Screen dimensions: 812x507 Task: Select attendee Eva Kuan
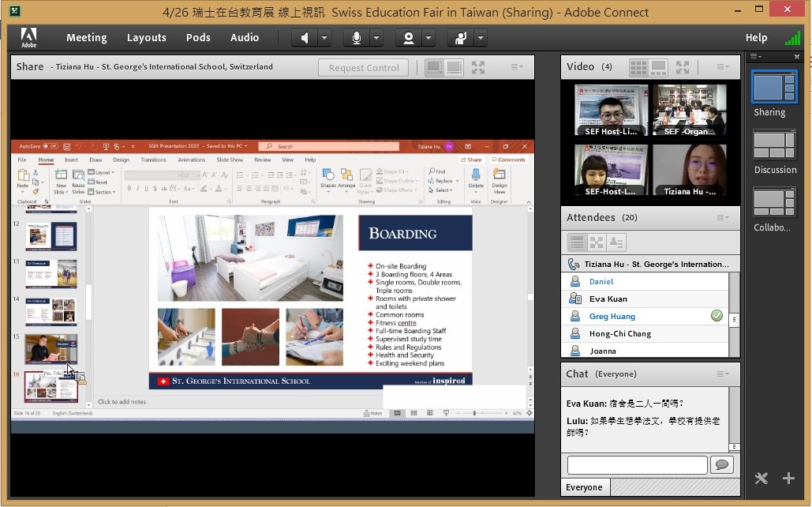tap(645, 299)
